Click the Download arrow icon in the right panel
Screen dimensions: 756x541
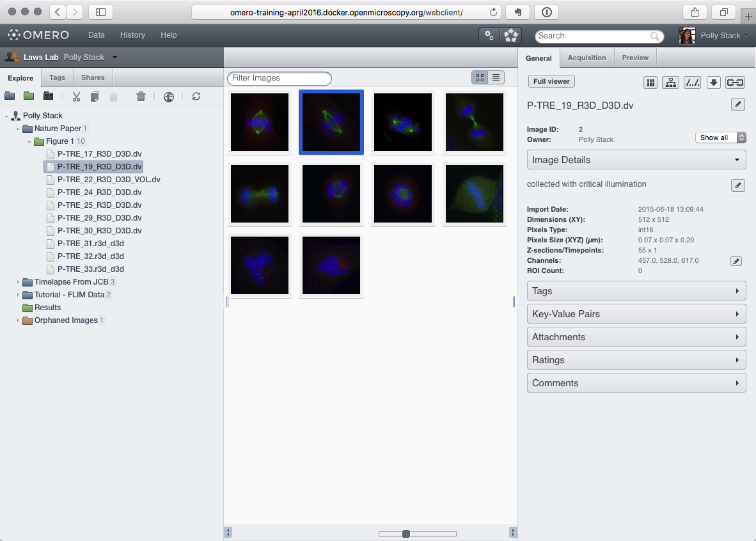(x=713, y=82)
